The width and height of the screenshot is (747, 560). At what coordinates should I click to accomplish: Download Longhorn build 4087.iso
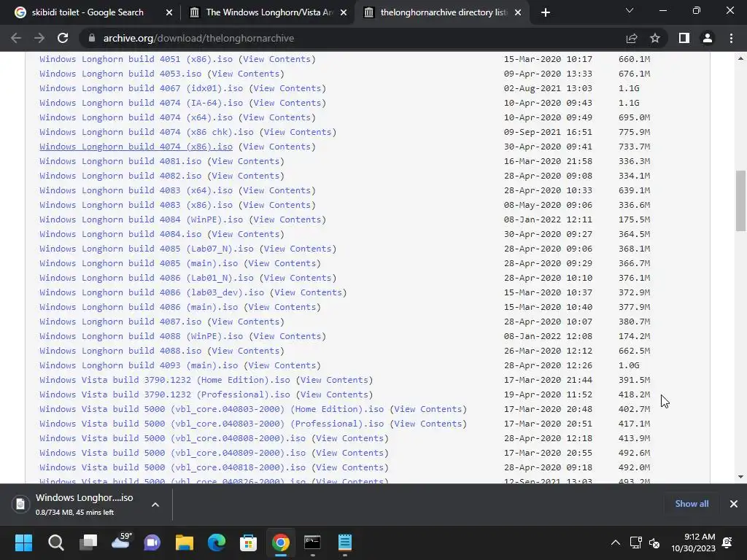[120, 322]
